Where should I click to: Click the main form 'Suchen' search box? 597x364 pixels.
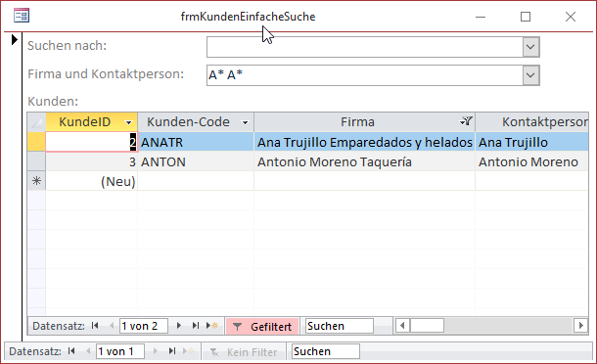coord(326,351)
